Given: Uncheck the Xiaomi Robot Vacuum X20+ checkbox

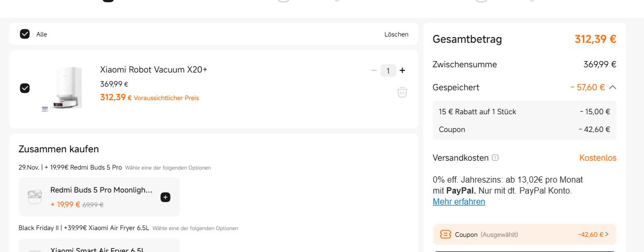Looking at the screenshot, I should [x=25, y=88].
